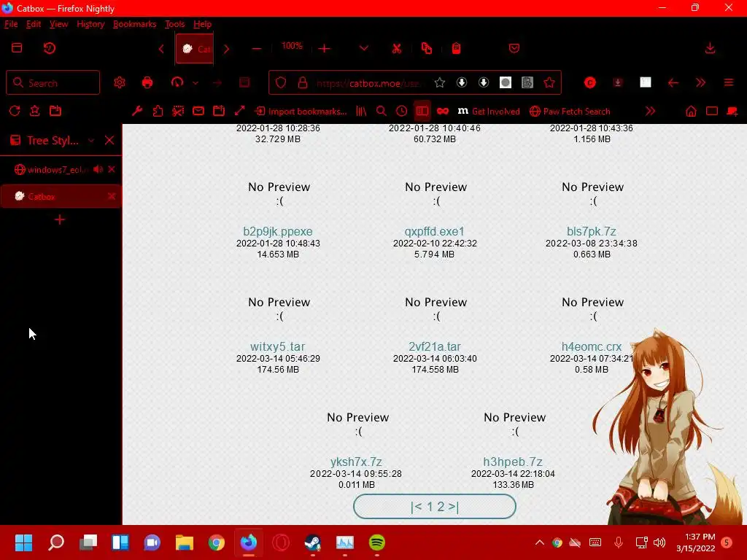Screen dimensions: 747x560
Task: Open the Bookmarks menu
Action: pyautogui.click(x=134, y=24)
